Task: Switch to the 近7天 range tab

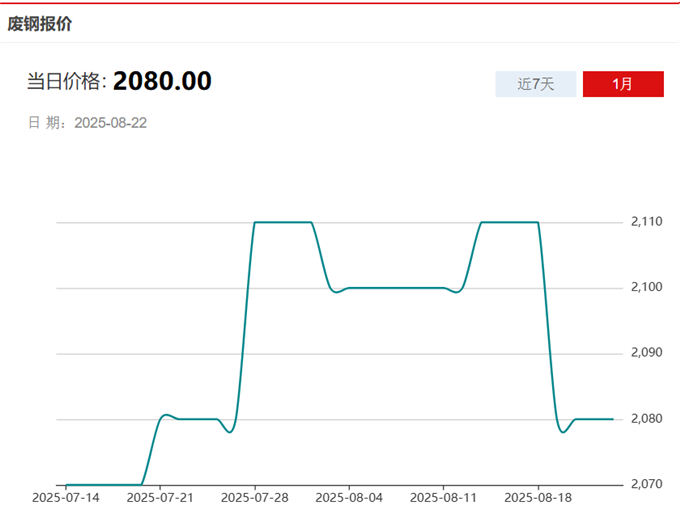Action: [x=535, y=84]
